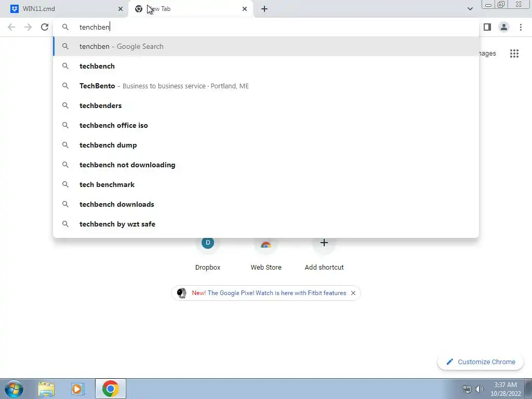Open the Dropbox shortcut tile
The image size is (532, 399).
tap(208, 253)
